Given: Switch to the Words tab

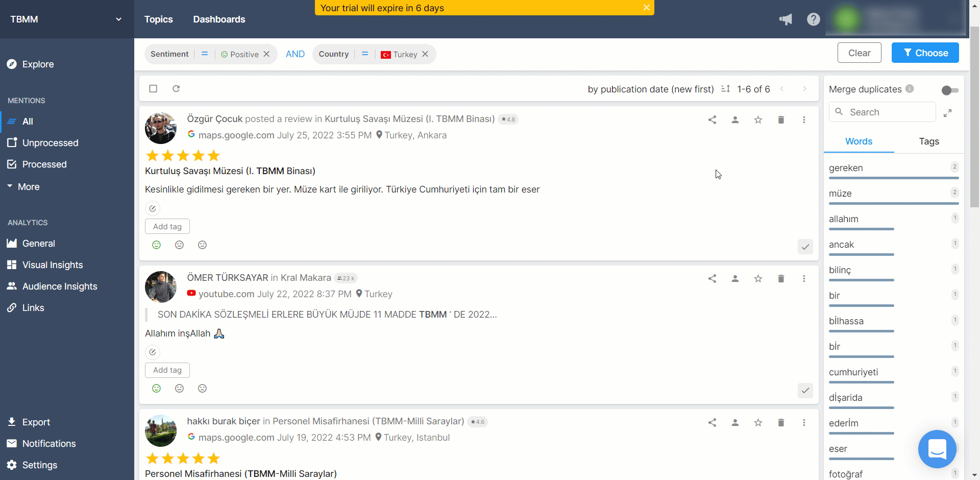Looking at the screenshot, I should [859, 141].
